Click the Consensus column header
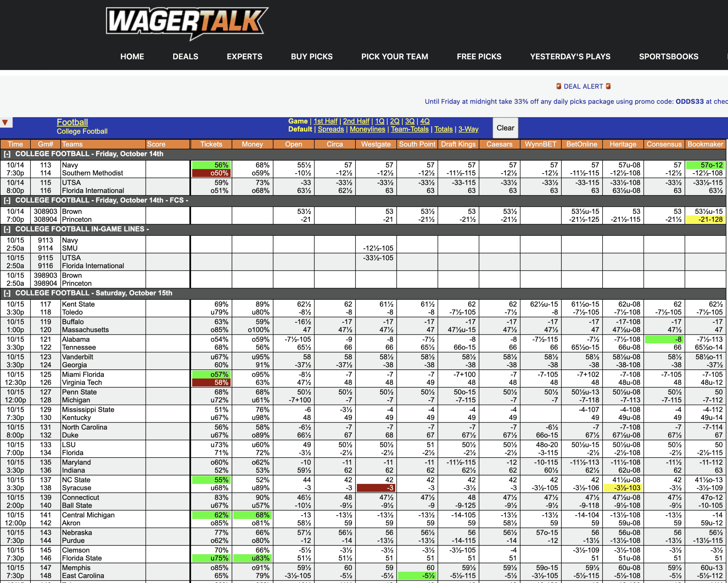 click(665, 144)
